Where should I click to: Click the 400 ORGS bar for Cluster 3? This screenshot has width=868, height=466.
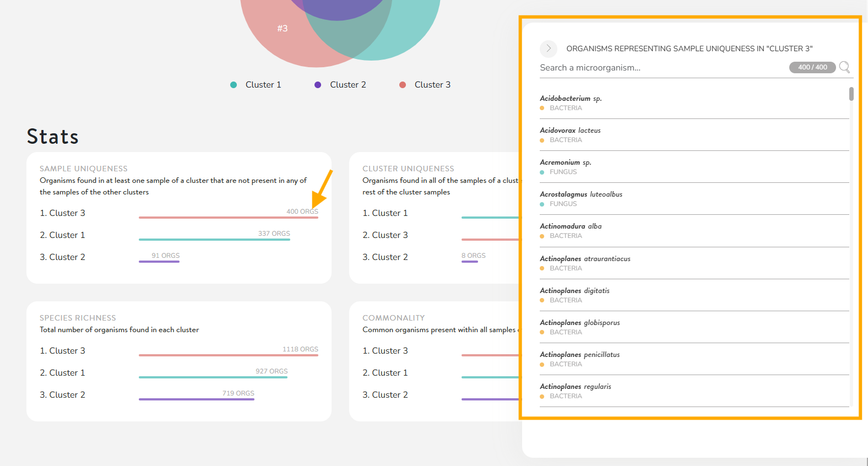tap(228, 217)
